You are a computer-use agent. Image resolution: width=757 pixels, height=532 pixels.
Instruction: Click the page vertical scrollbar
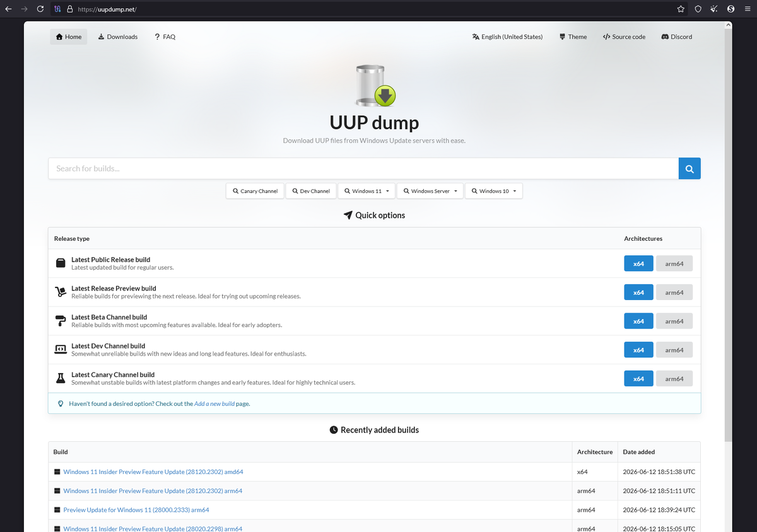point(728,234)
